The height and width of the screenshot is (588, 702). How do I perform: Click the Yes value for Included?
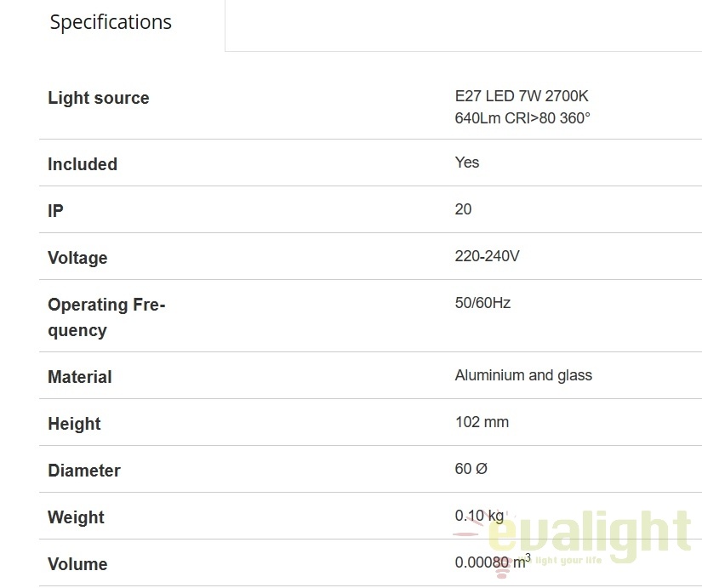coord(467,163)
